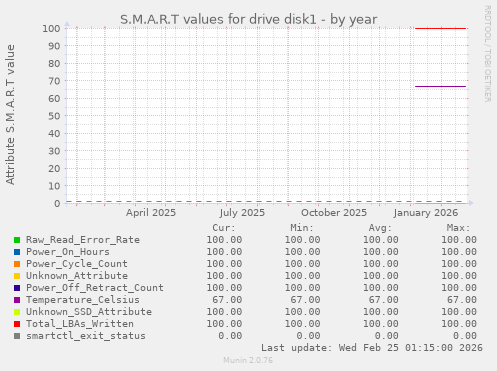Click the purple temperature line on graph
497x371 pixels.
point(440,87)
